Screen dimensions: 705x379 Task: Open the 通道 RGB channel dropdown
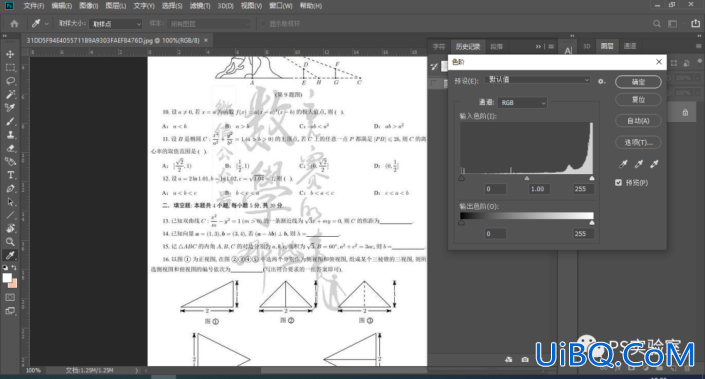(522, 103)
